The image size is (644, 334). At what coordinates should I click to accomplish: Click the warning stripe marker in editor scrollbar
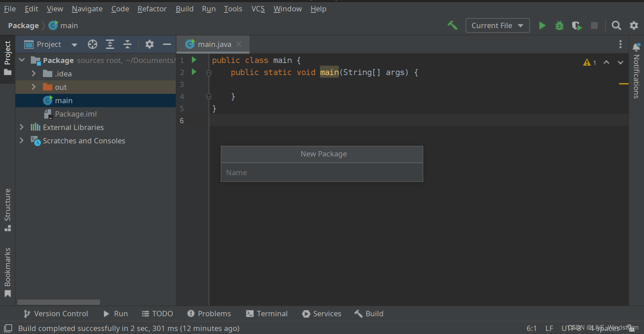pyautogui.click(x=624, y=83)
